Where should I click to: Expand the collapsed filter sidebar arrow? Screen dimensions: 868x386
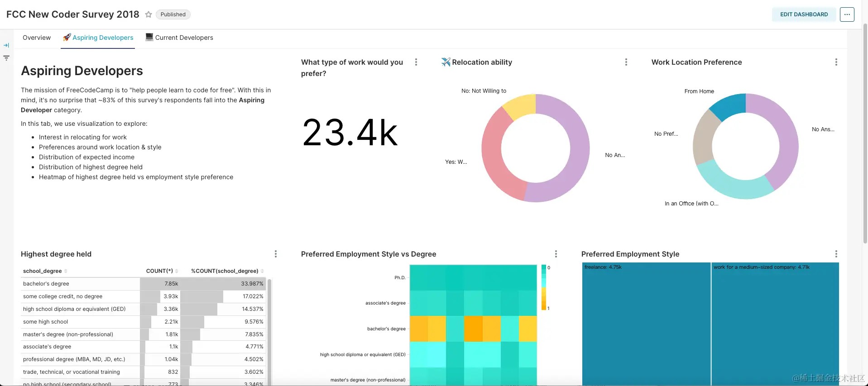click(6, 45)
